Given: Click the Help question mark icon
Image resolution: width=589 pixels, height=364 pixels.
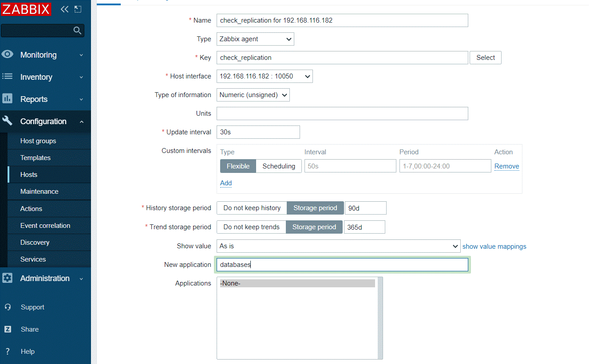Looking at the screenshot, I should click(8, 351).
